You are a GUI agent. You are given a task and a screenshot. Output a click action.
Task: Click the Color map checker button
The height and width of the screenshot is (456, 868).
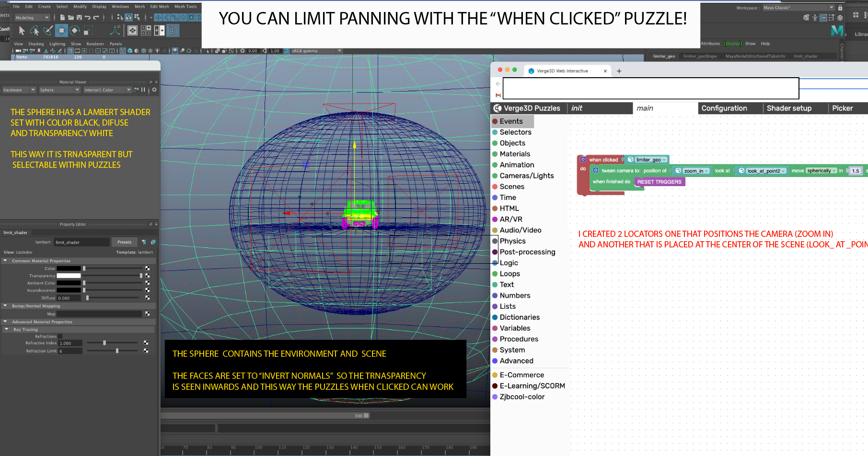pyautogui.click(x=147, y=269)
